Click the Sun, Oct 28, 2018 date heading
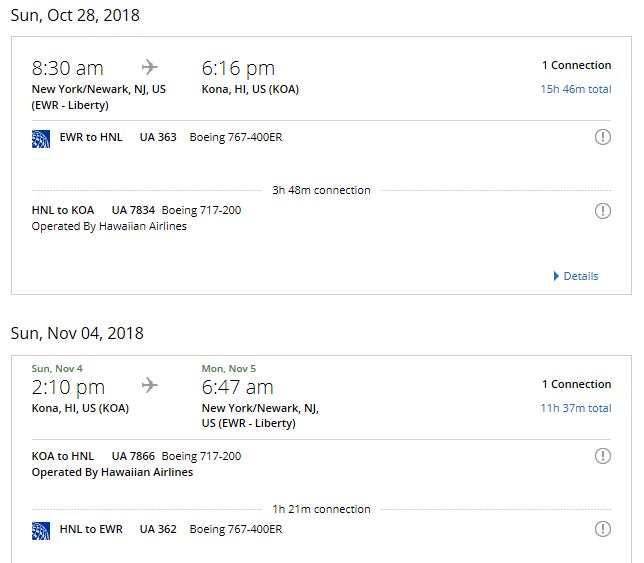This screenshot has height=563, width=644. coord(75,15)
